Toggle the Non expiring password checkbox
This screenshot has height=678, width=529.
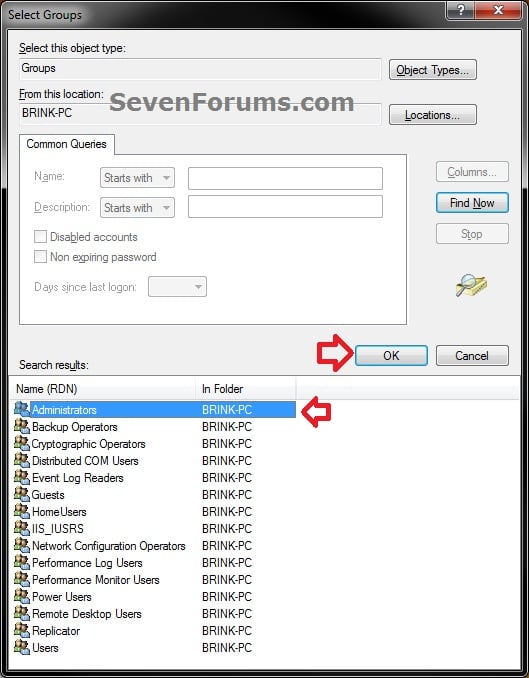pos(40,256)
